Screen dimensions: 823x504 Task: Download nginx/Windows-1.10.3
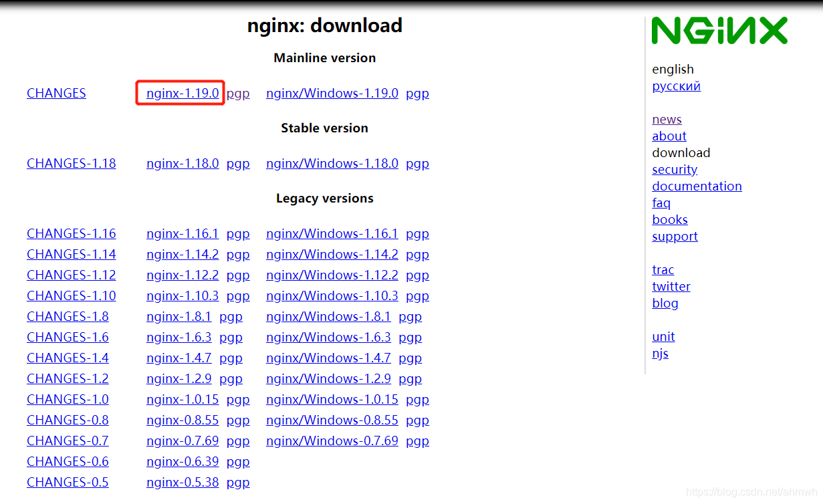(x=332, y=296)
